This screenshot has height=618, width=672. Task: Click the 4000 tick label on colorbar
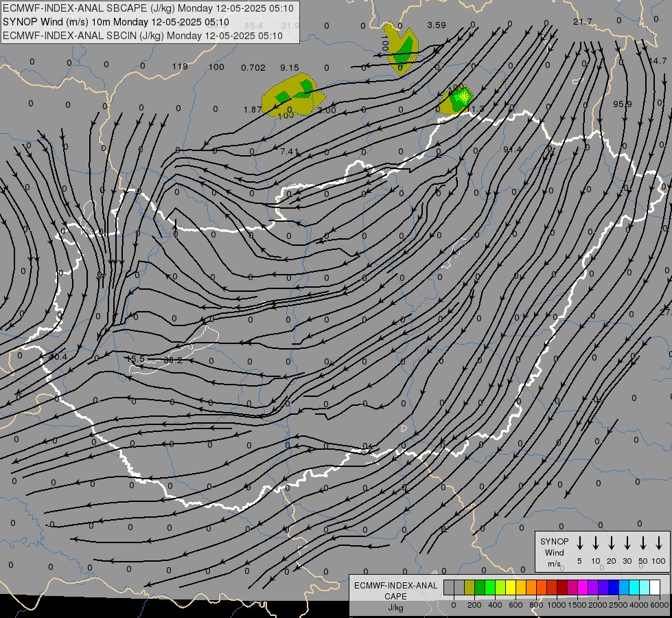[x=640, y=605]
